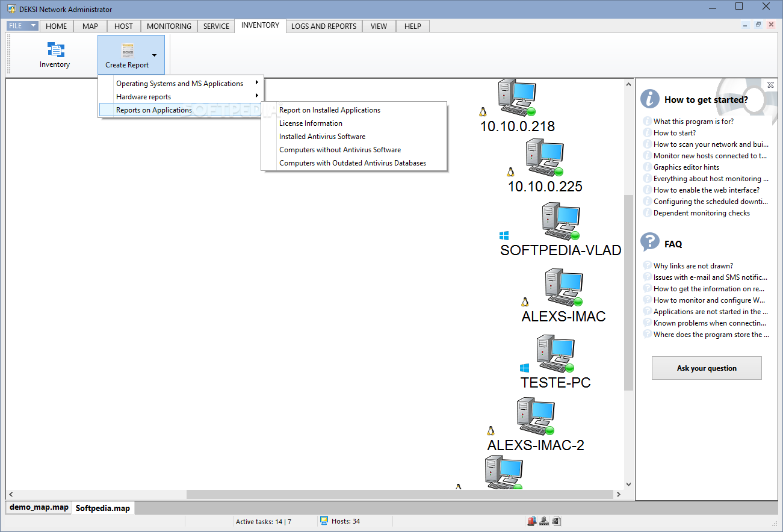
Task: Click the vertical scrollbar thumb of map
Action: 629,292
